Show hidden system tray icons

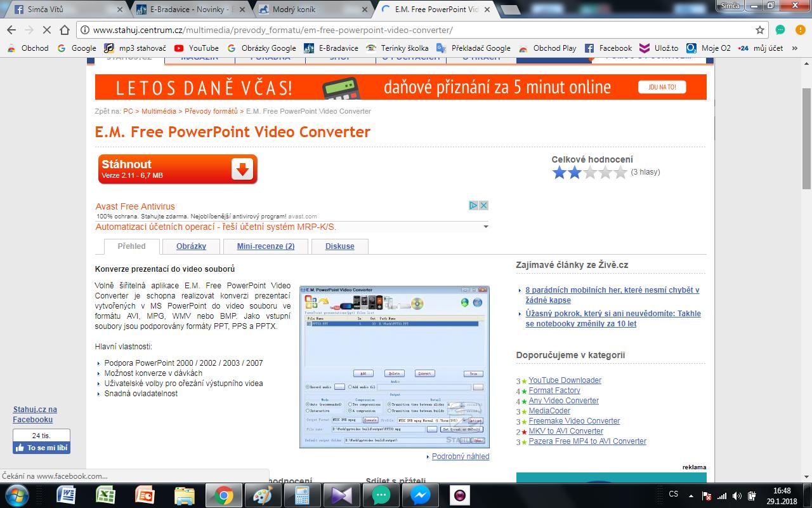(x=693, y=495)
